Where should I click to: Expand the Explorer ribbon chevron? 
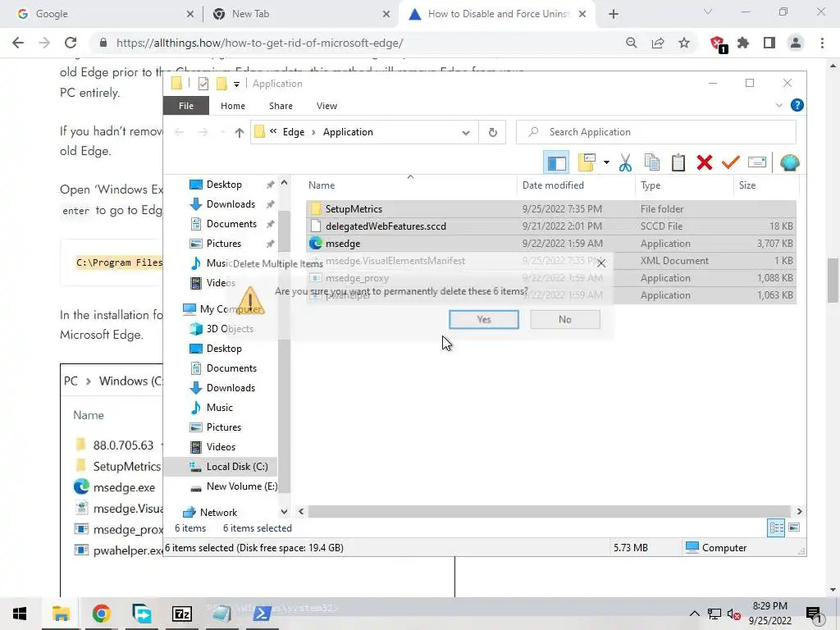[x=778, y=106]
